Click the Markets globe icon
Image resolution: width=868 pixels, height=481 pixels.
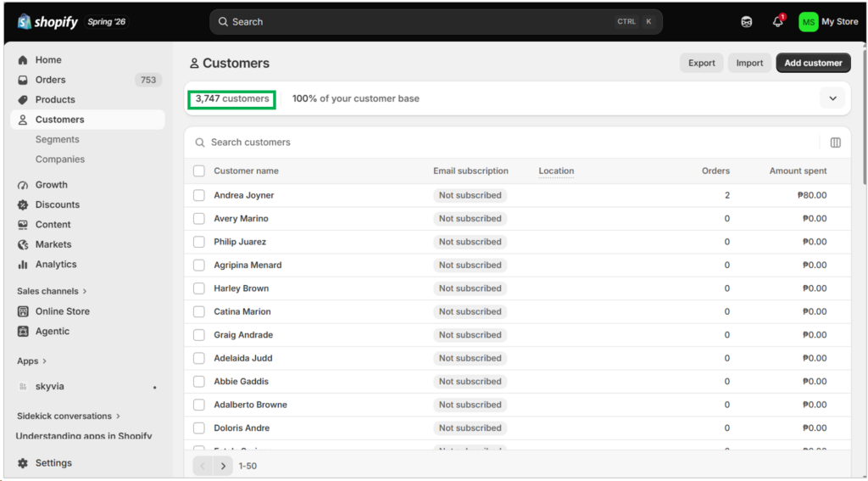tap(23, 245)
